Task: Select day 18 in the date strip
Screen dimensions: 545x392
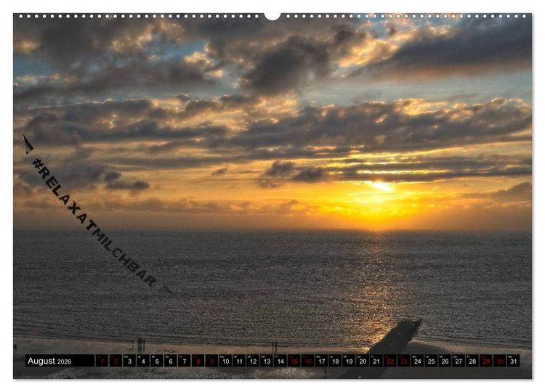Action: coord(336,361)
